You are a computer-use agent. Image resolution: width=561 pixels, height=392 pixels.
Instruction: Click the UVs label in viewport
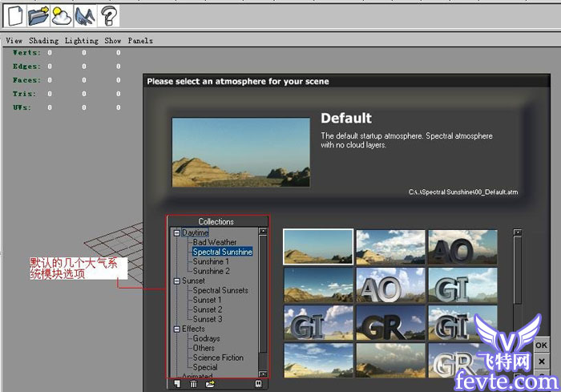[22, 107]
